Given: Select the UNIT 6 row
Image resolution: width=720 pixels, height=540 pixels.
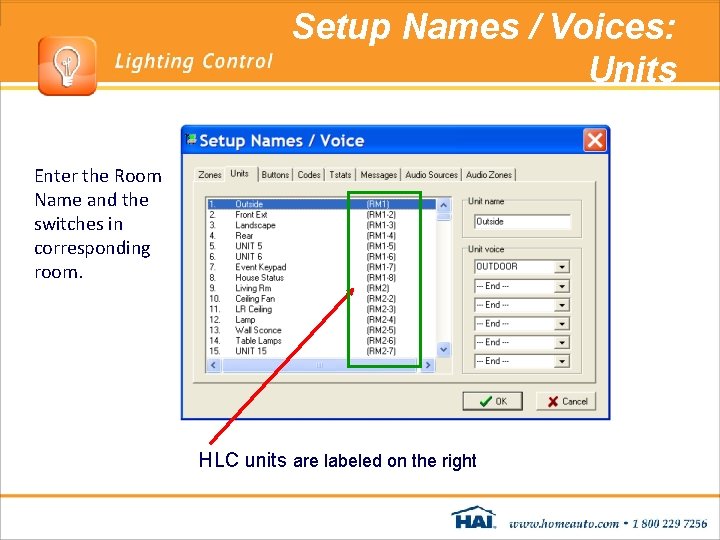Looking at the screenshot, I should click(x=321, y=257).
